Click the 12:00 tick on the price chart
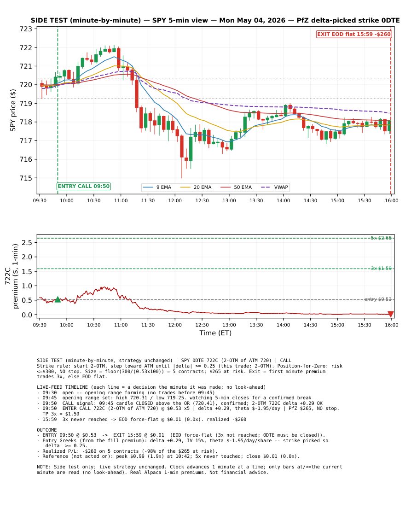This screenshot has height=532, width=411. pos(175,200)
